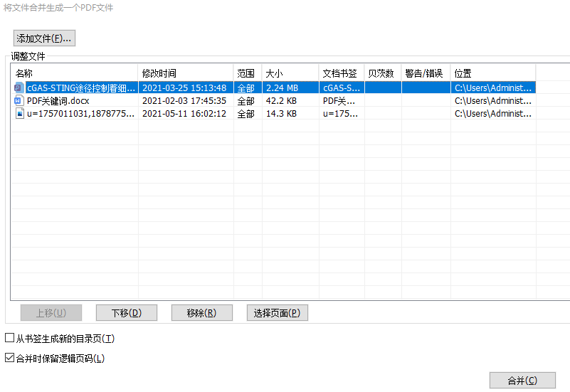Image resolution: width=570 pixels, height=392 pixels.
Task: Click location path in u=1757011031 row
Action: (x=493, y=114)
